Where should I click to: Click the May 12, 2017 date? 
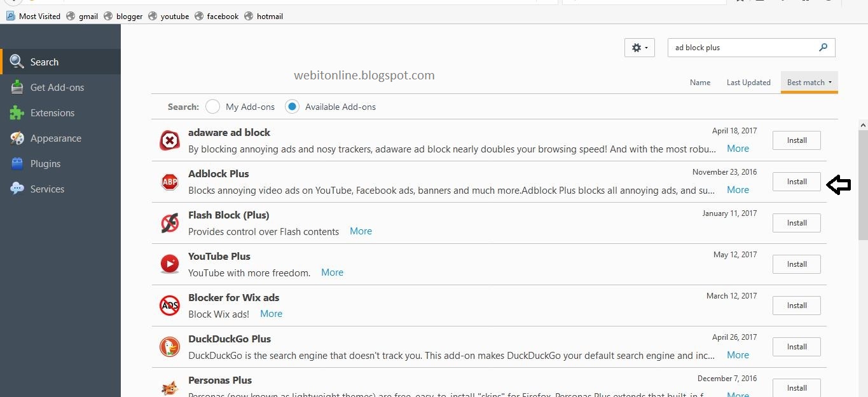click(x=735, y=255)
